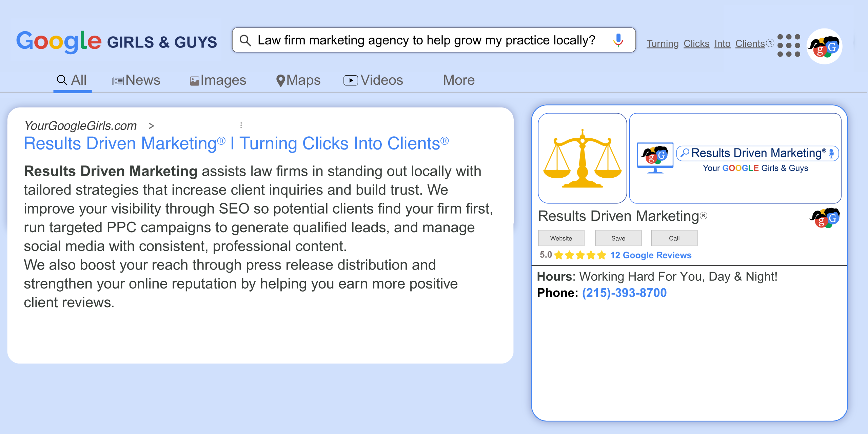Viewport: 868px width, 434px height.
Task: Dial the phone number (215)-393-8700
Action: 624,293
